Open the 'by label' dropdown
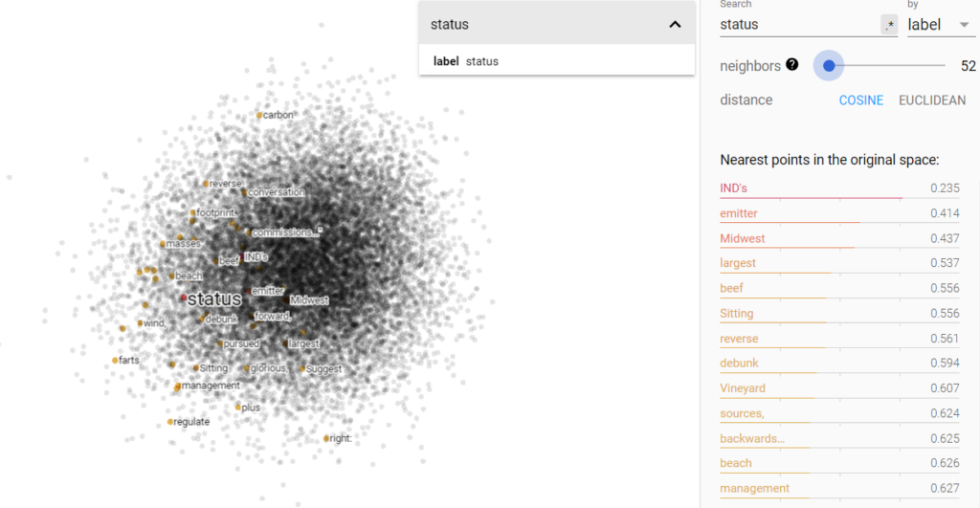 pyautogui.click(x=940, y=26)
